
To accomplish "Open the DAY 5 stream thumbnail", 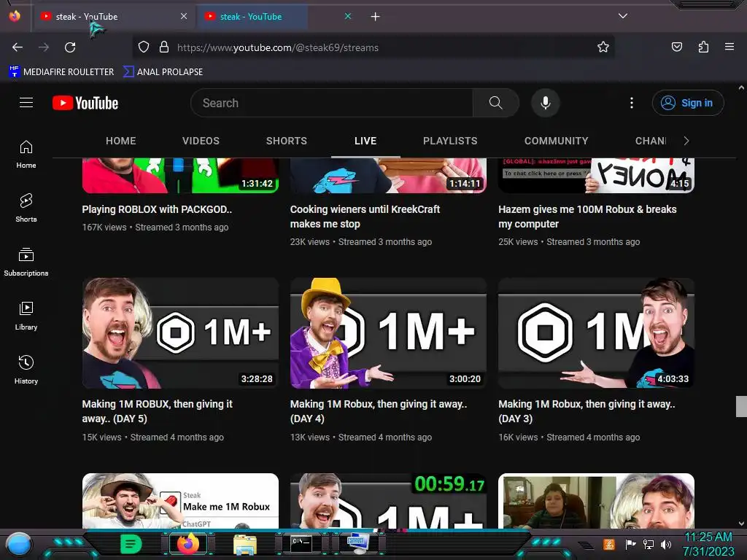I will click(180, 333).
